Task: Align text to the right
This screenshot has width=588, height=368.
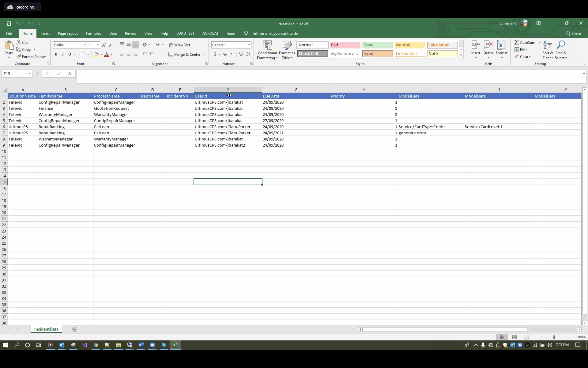Action: (135, 54)
